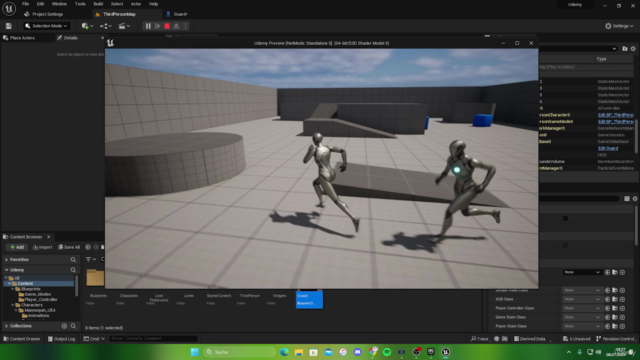This screenshot has height=360, width=640.
Task: Switch to the Project Settings tab
Action: [44, 14]
